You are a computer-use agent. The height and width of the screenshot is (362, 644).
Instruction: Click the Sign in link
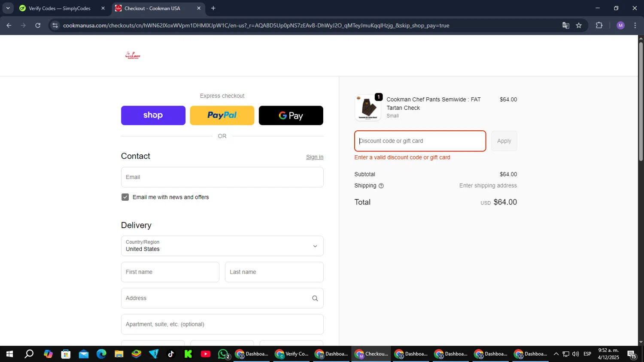coord(315,157)
